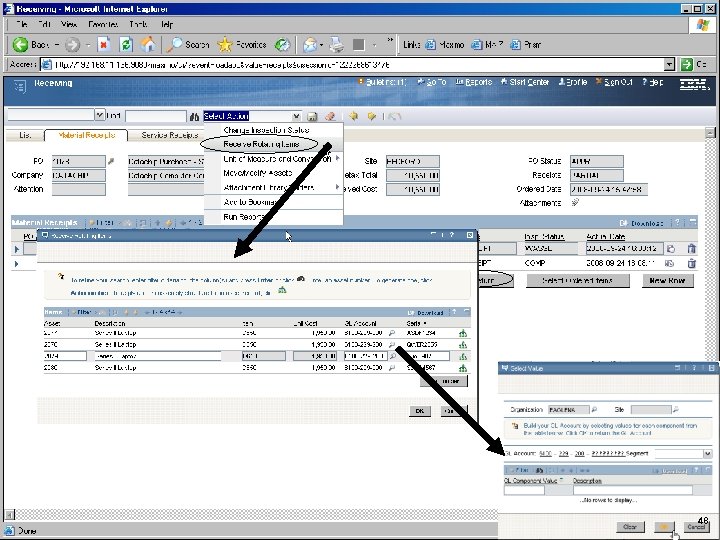Click the IE Forward arrow

[x=73, y=45]
